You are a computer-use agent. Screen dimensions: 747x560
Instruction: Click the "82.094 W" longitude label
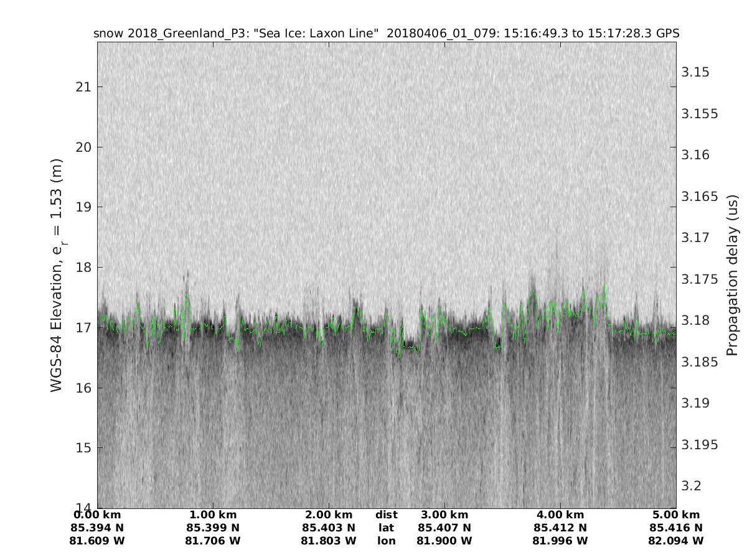coord(676,541)
